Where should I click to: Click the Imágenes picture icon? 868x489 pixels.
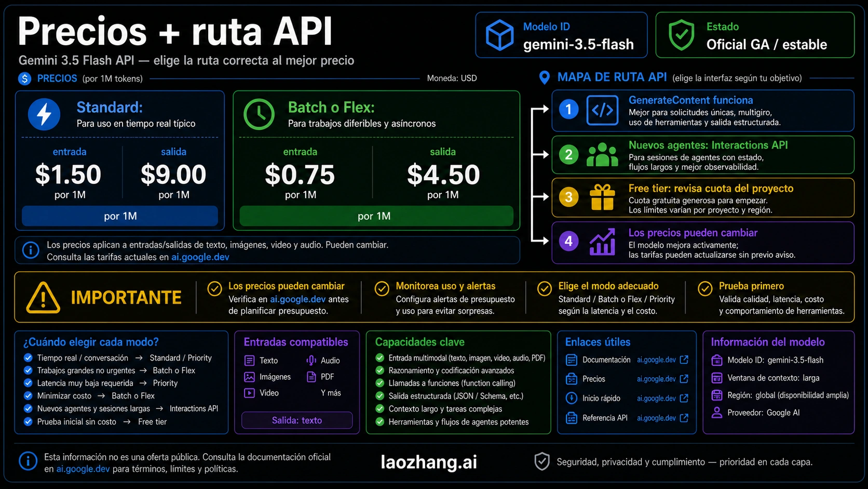coord(250,377)
